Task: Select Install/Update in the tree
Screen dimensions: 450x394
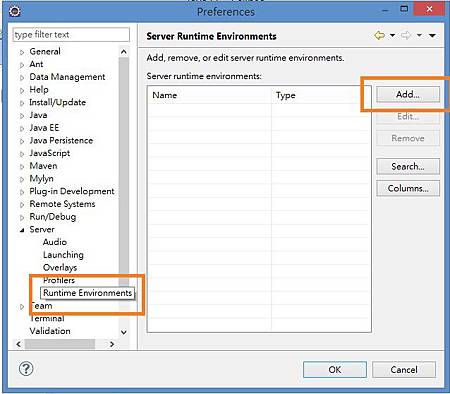Action: (57, 102)
